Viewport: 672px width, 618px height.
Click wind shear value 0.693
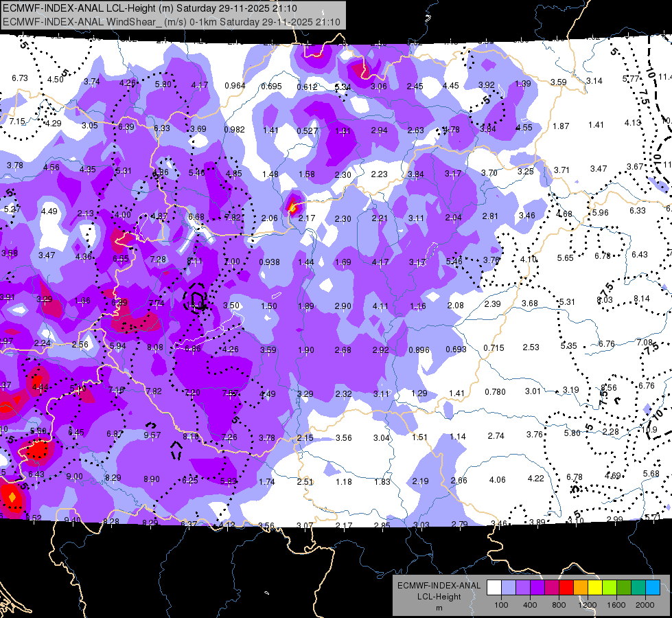pyautogui.click(x=456, y=349)
